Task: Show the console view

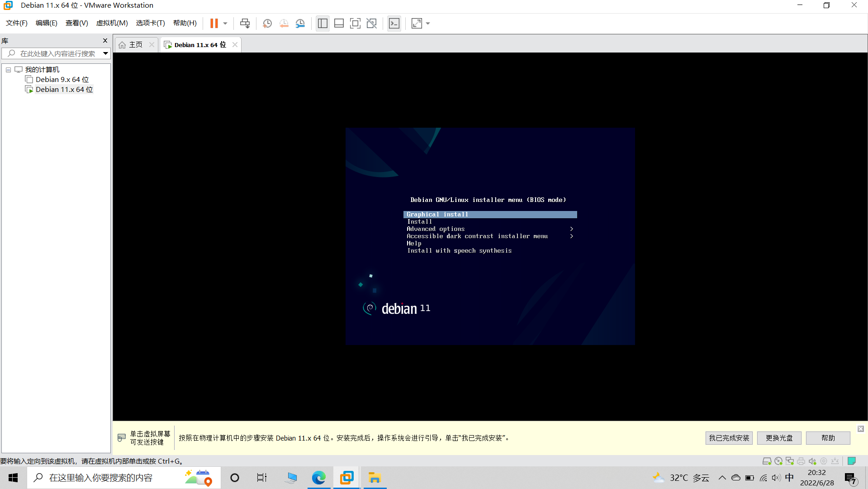Action: (x=394, y=23)
